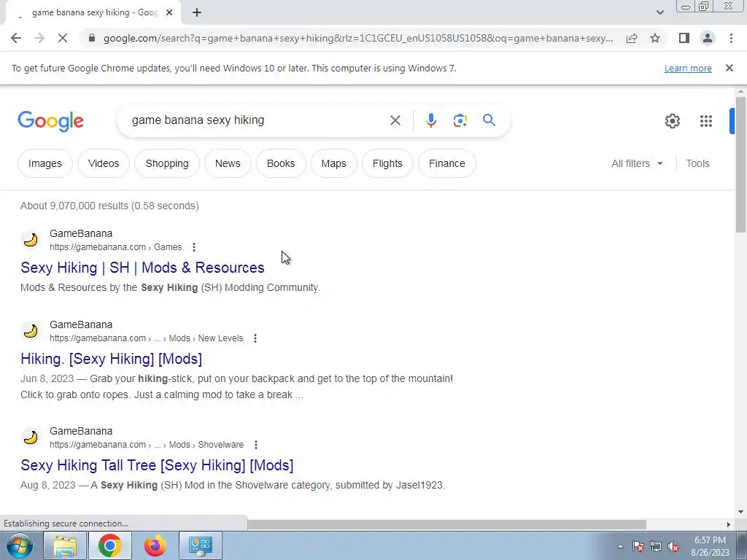Open a new tab with plus
This screenshot has height=560, width=747.
click(197, 12)
